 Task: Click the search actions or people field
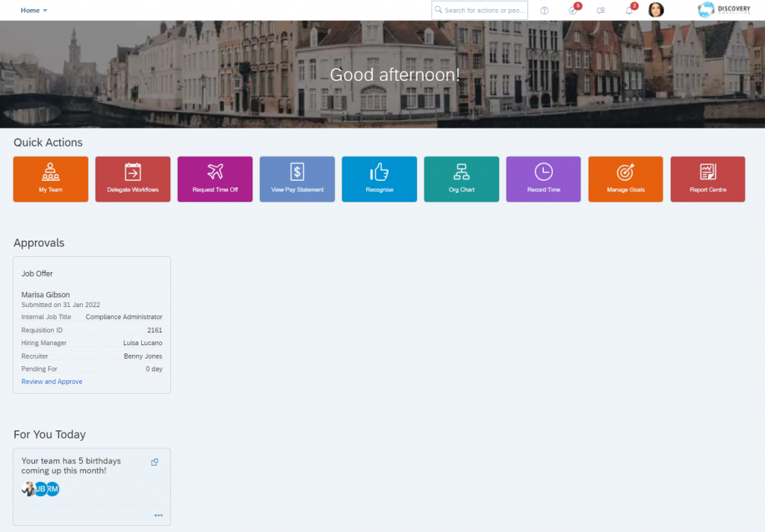tap(479, 10)
